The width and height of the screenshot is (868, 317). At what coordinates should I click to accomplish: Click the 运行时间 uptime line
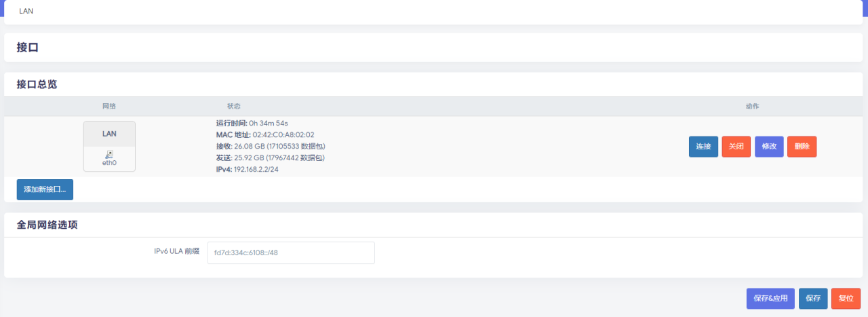[x=252, y=124]
